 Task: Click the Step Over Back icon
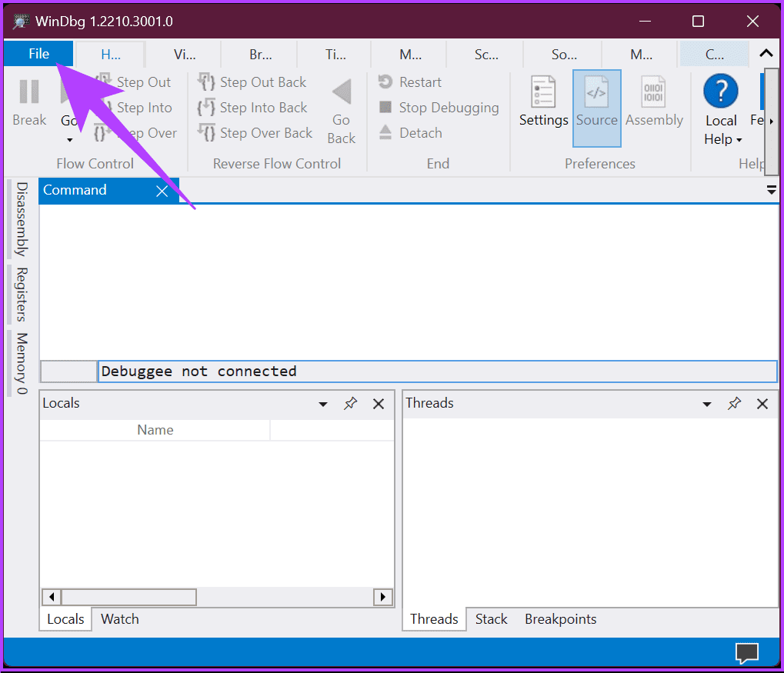pyautogui.click(x=206, y=132)
